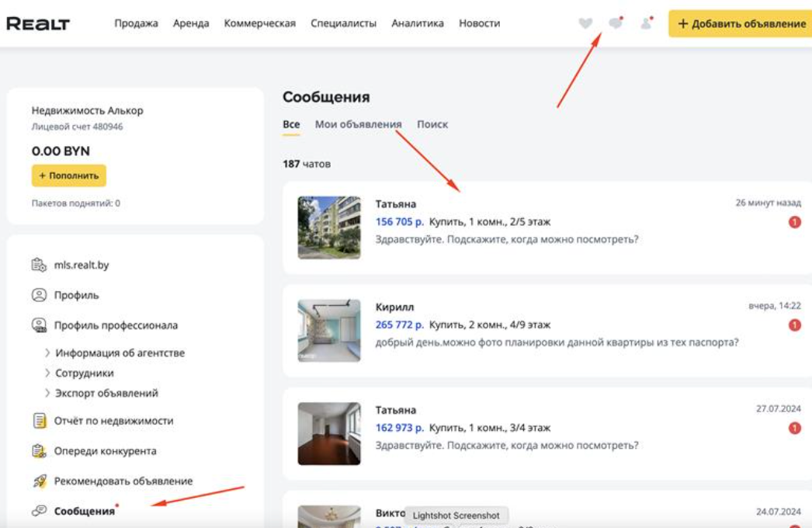Click the Пополнить balance button
This screenshot has height=528, width=812.
click(x=69, y=175)
